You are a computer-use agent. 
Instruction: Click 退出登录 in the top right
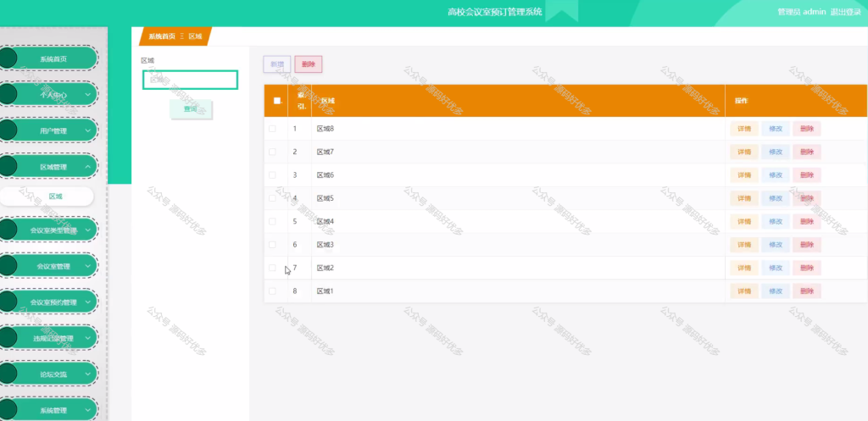coord(846,12)
